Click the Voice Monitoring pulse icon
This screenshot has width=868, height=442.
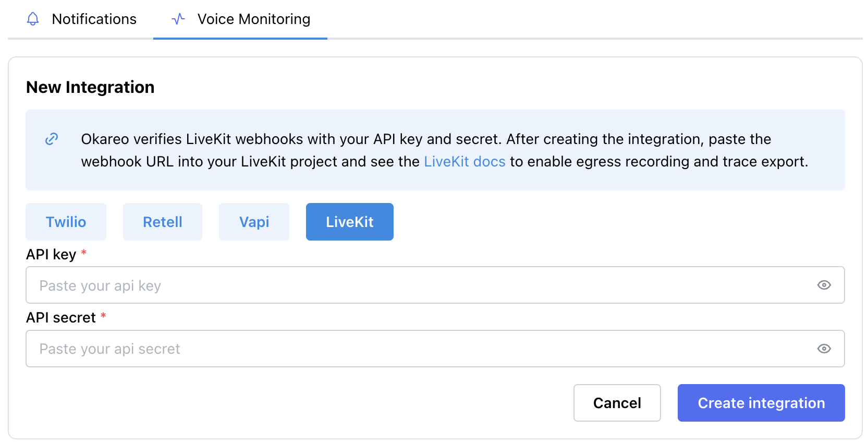(x=178, y=19)
